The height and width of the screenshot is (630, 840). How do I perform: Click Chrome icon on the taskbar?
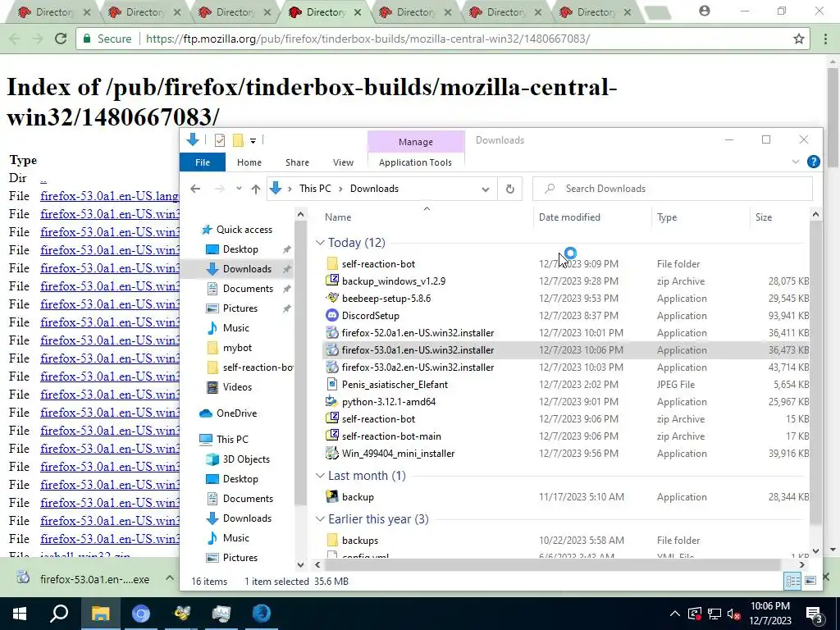[x=141, y=614]
